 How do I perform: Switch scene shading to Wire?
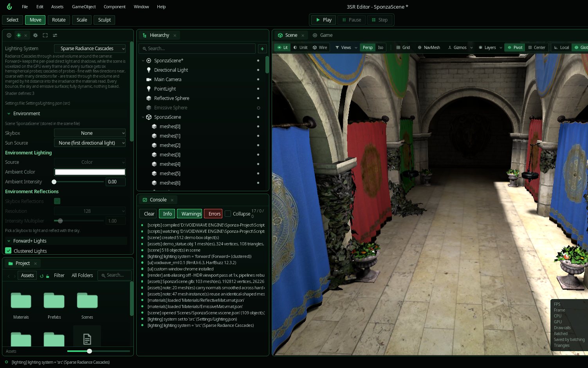click(320, 47)
